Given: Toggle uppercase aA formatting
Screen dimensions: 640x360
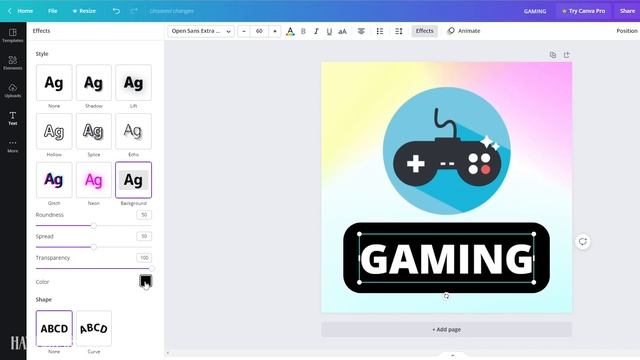Looking at the screenshot, I should pyautogui.click(x=342, y=31).
